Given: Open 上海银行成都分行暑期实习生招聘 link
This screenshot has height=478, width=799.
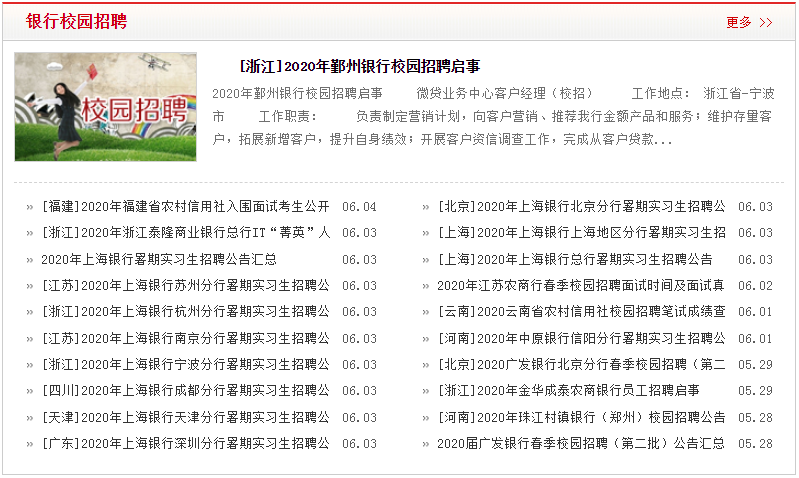Looking at the screenshot, I should point(185,391).
